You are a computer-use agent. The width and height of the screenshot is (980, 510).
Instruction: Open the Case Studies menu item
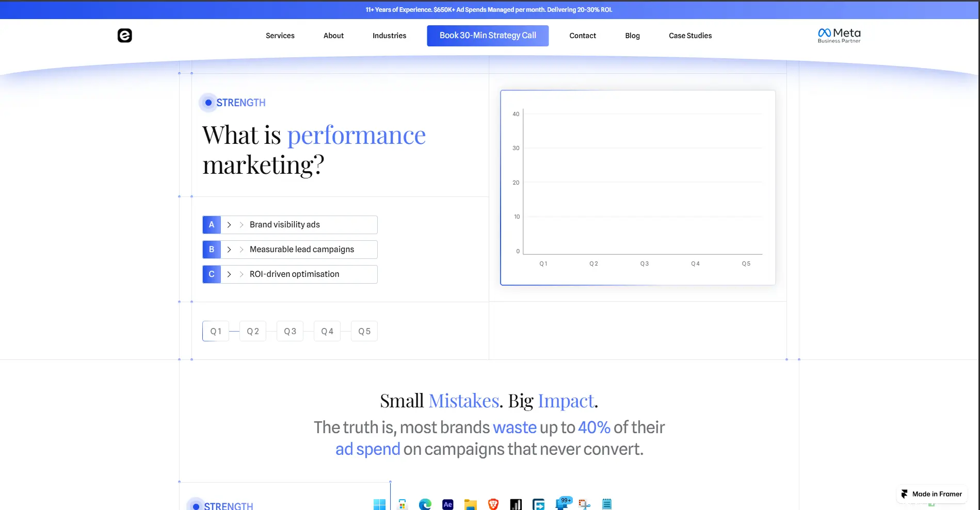point(690,36)
